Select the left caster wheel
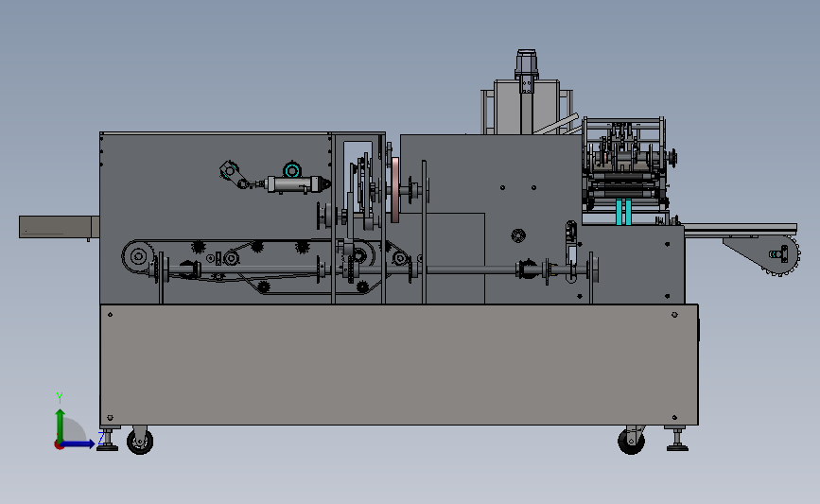820x504 pixels. tap(140, 441)
